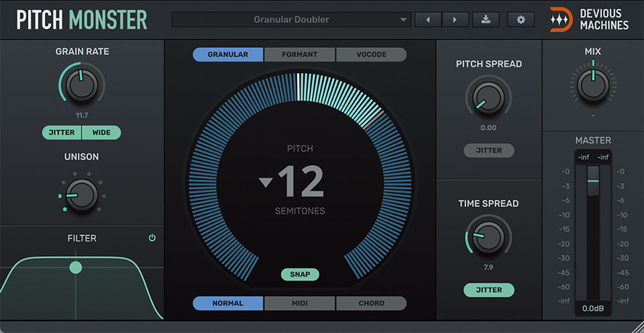Image resolution: width=644 pixels, height=333 pixels.
Task: Load the next preset with right arrow
Action: pos(455,19)
